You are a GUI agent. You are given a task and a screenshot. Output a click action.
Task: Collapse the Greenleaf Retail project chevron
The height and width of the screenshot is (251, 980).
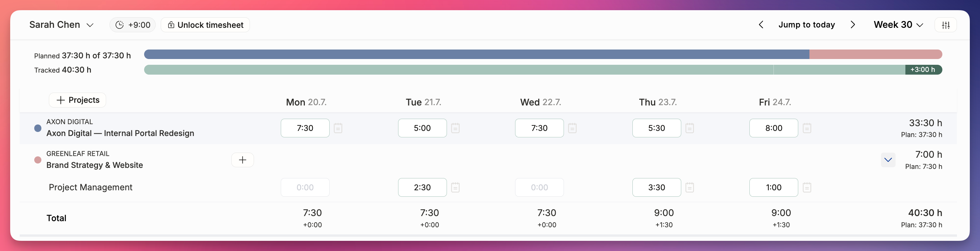888,160
